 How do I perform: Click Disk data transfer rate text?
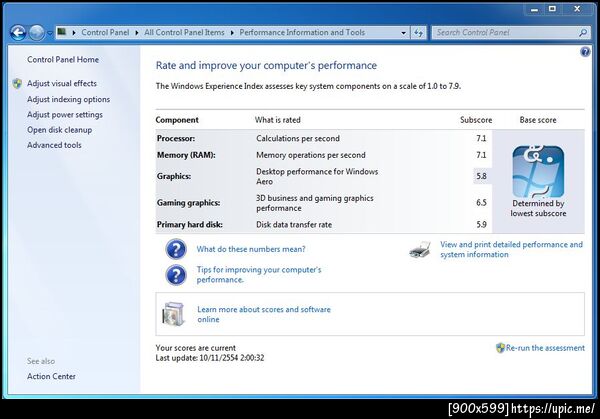[294, 225]
